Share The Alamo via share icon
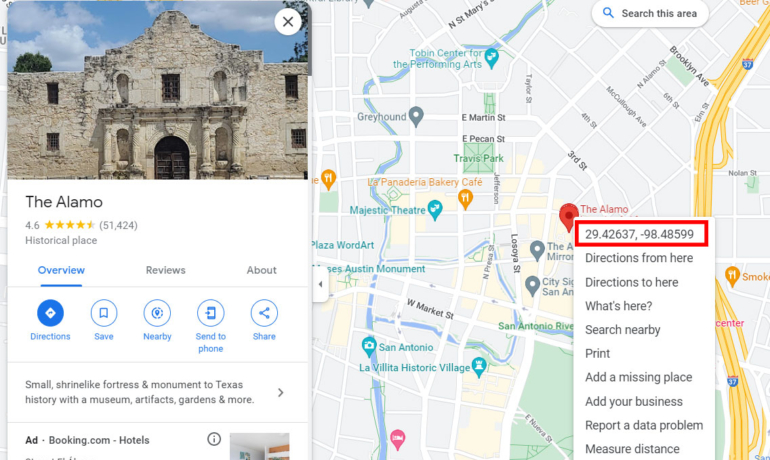This screenshot has width=770, height=460. pyautogui.click(x=264, y=313)
